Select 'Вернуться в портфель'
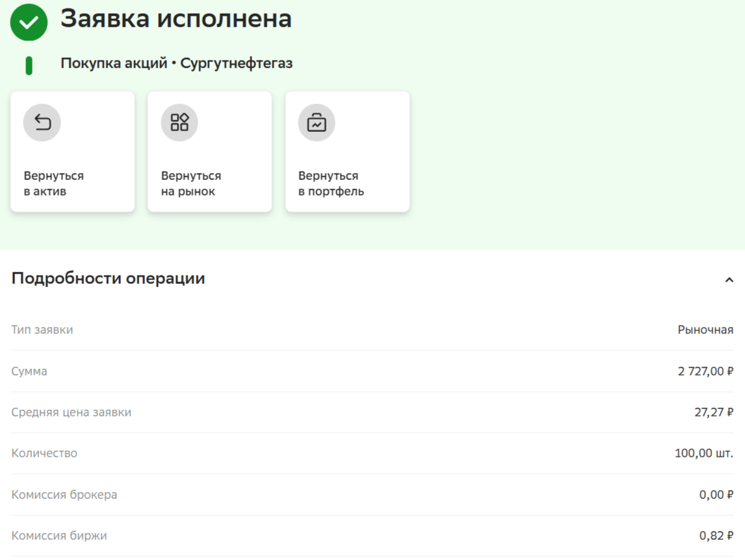745x560 pixels. tap(347, 151)
